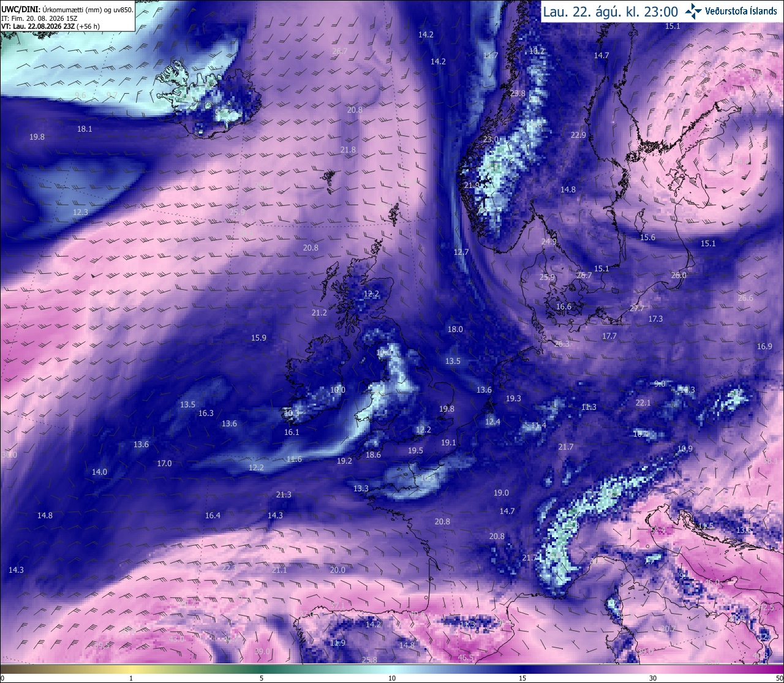Click the 26.7 value south of Iceland's east

[x=340, y=51]
